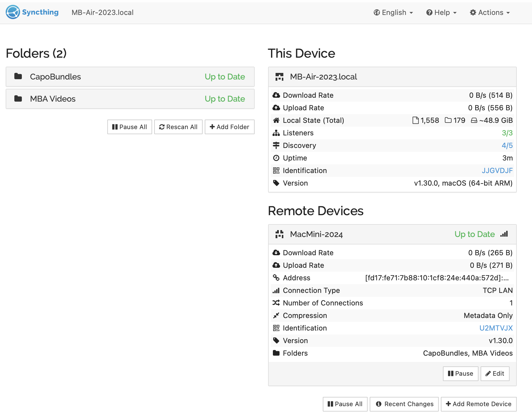532x419 pixels.
Task: Open the Help dropdown menu
Action: (441, 13)
